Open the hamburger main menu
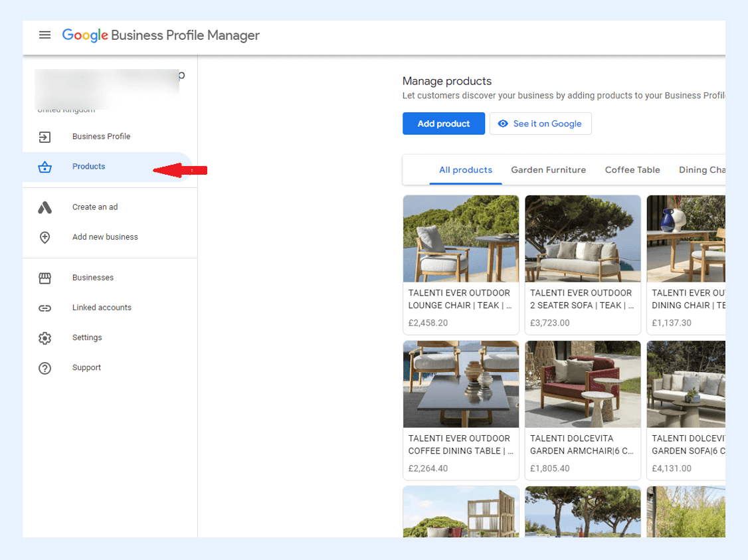This screenshot has height=560, width=748. tap(45, 35)
